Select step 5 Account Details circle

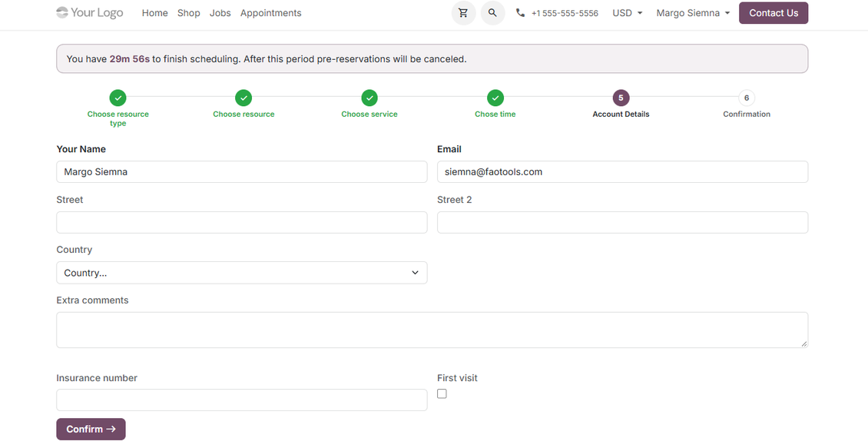pos(621,98)
